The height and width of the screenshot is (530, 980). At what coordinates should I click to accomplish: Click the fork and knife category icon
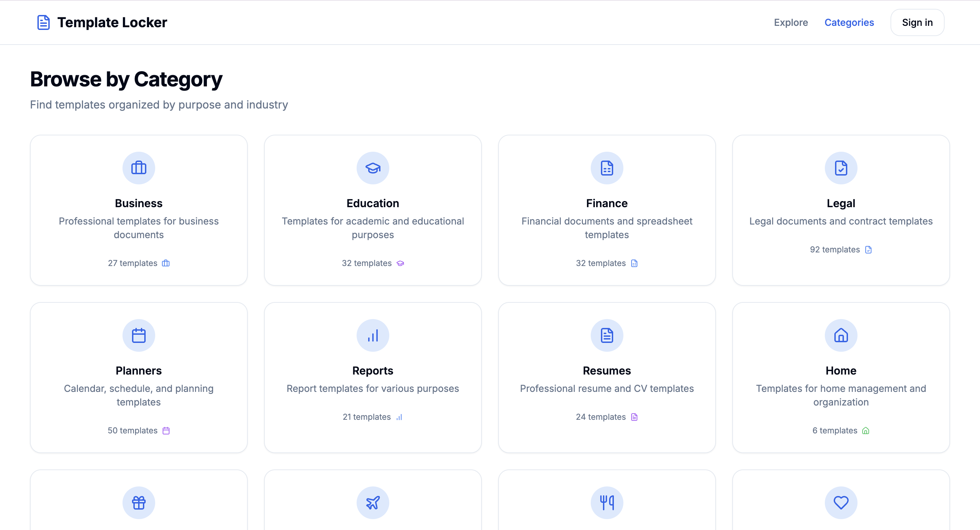tap(607, 502)
